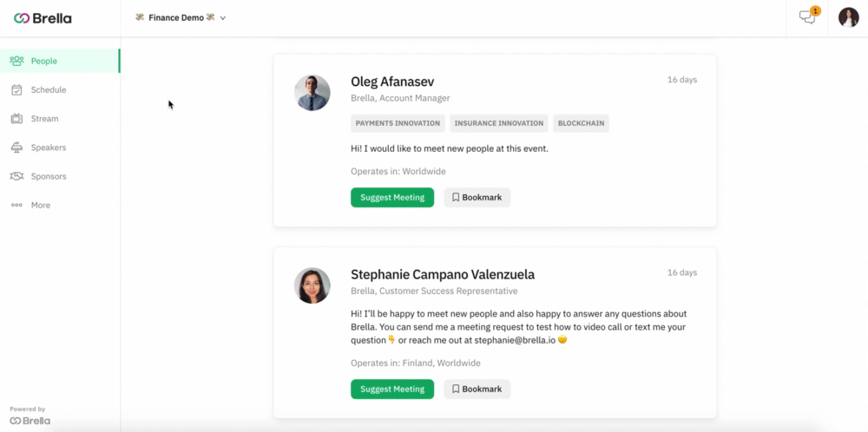Select the Blockchain interest tag
Screen dimensions: 868x432
point(581,123)
